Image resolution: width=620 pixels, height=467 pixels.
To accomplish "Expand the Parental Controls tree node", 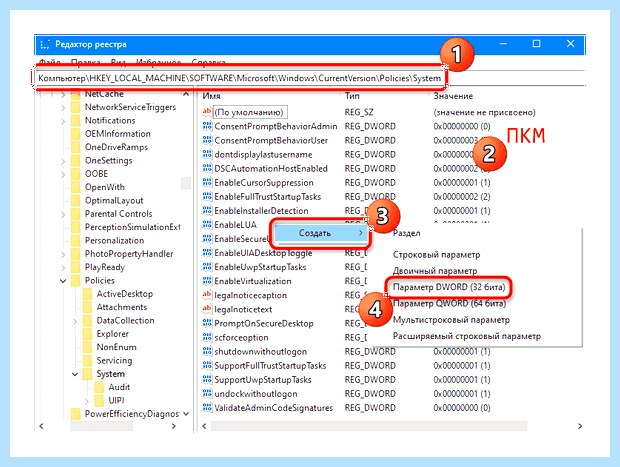I will pos(63,214).
